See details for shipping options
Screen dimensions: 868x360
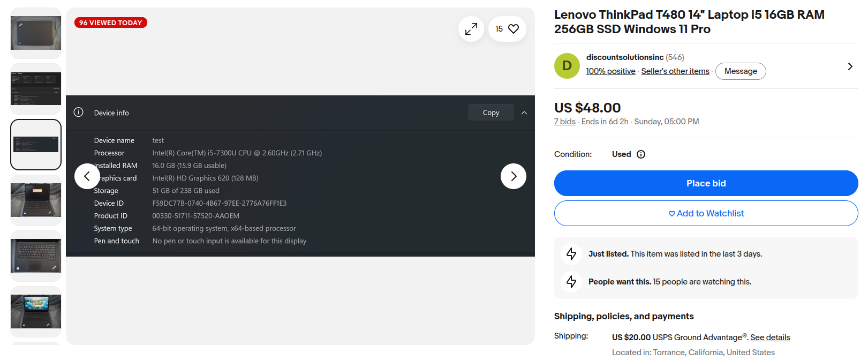pos(770,337)
